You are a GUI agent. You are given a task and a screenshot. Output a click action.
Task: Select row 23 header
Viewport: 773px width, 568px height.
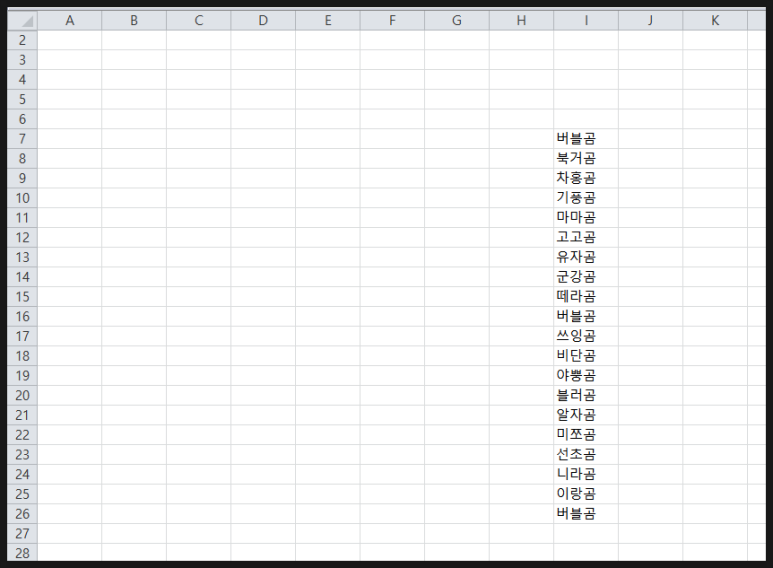(22, 454)
